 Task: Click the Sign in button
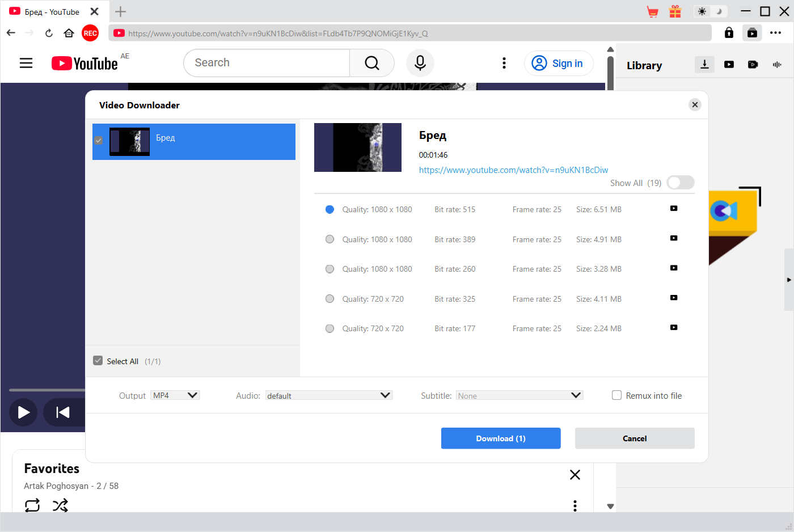pos(559,63)
